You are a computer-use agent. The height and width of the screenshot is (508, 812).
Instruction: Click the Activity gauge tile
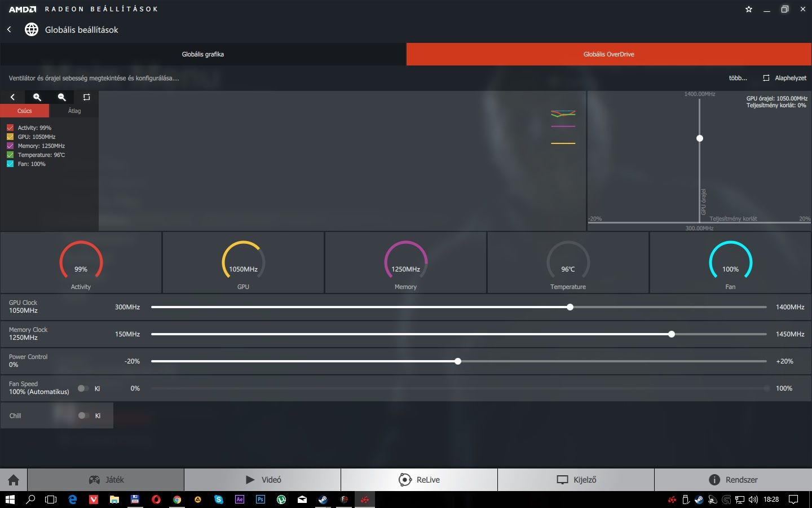coord(81,262)
